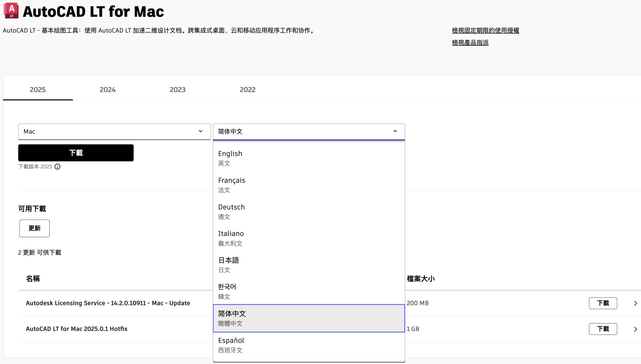Switch to the 2023 version tab
641x364 pixels.
(x=177, y=90)
